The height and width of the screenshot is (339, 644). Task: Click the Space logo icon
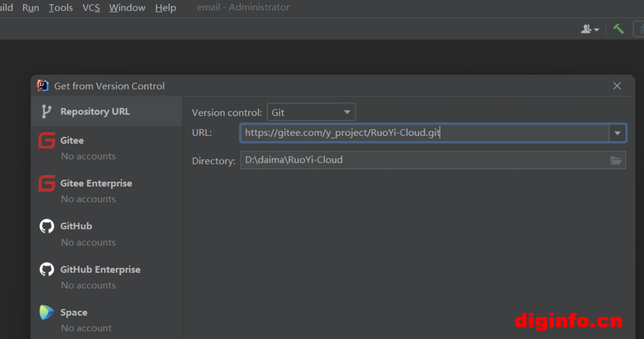coord(47,312)
